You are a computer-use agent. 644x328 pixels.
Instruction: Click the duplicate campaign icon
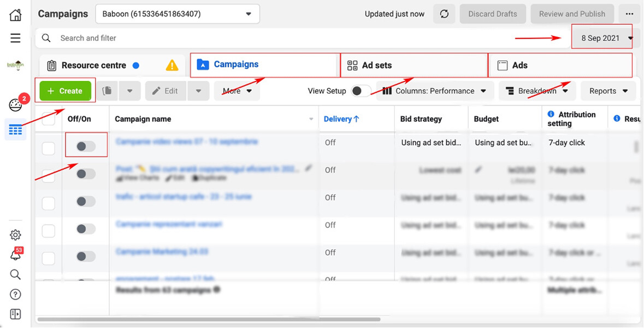(x=107, y=91)
